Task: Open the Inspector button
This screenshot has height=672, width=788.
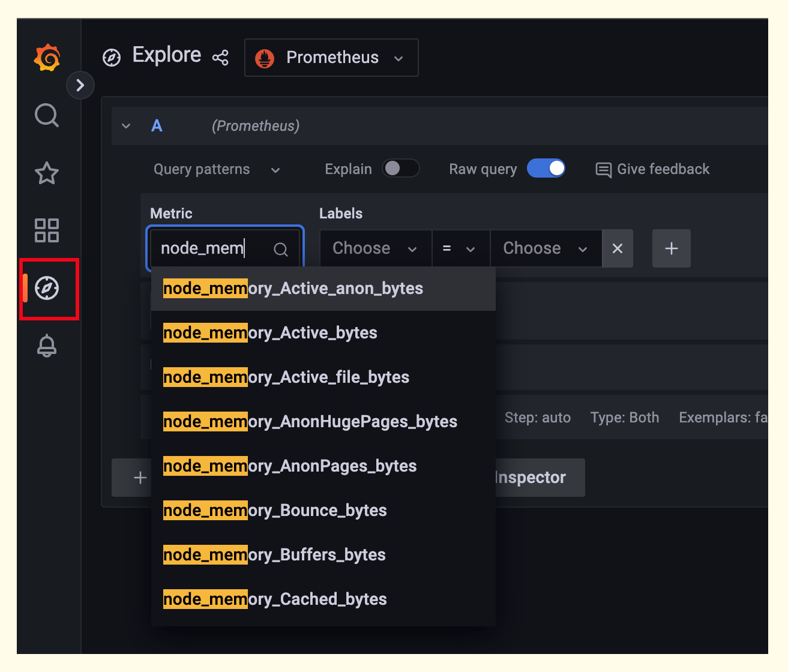Action: click(x=539, y=478)
